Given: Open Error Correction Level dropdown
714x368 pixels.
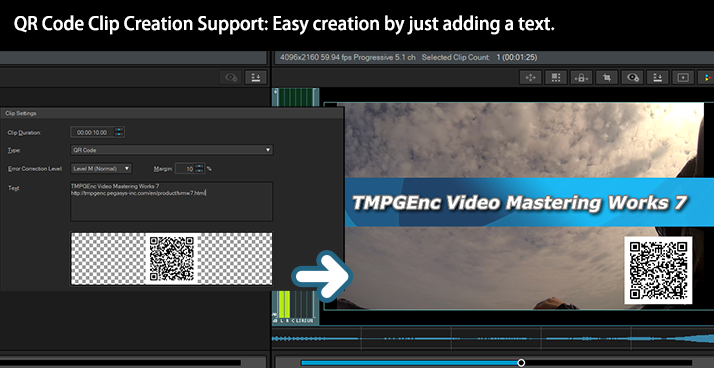Looking at the screenshot, I should (101, 169).
